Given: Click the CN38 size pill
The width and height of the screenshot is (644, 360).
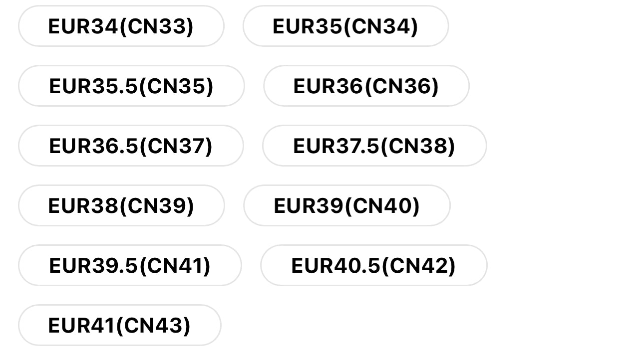Looking at the screenshot, I should pos(374,146).
